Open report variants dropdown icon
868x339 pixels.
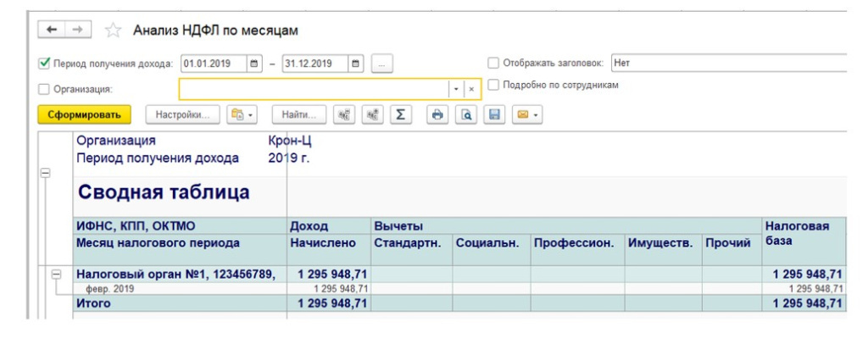click(x=243, y=114)
